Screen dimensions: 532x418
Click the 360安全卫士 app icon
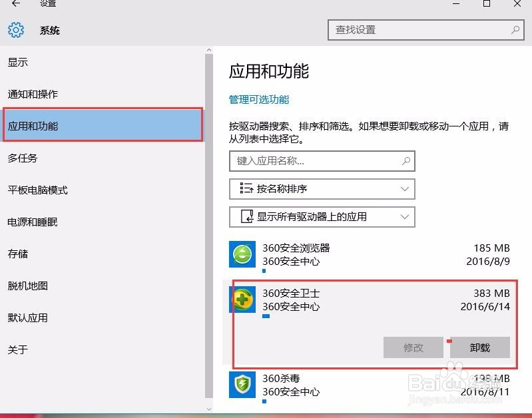pos(242,300)
